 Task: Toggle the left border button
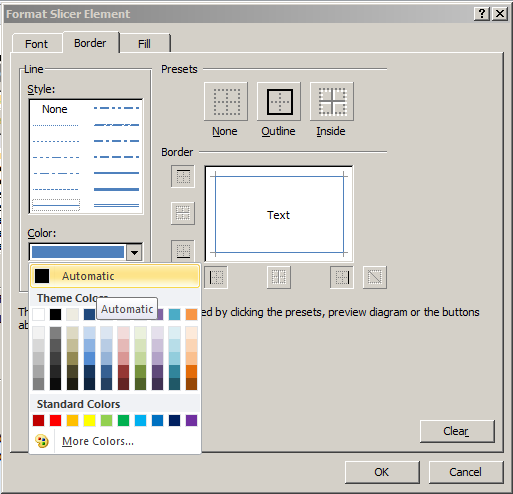[216, 277]
